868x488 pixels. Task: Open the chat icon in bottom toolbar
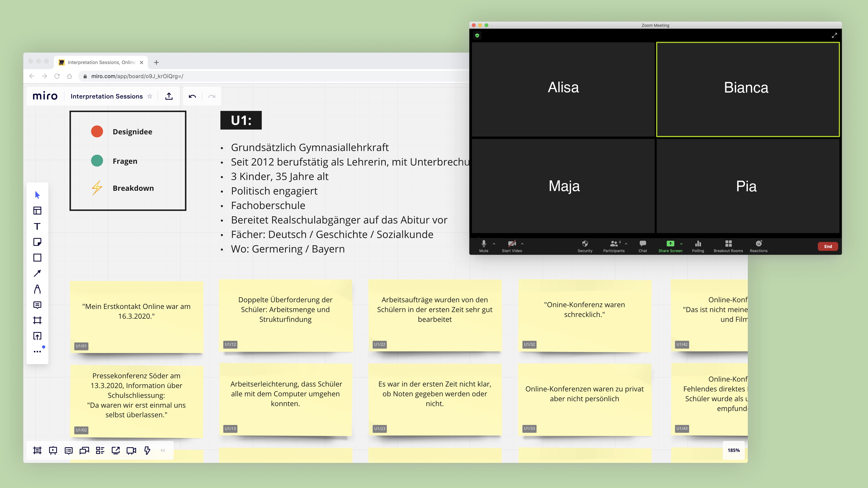tap(84, 450)
